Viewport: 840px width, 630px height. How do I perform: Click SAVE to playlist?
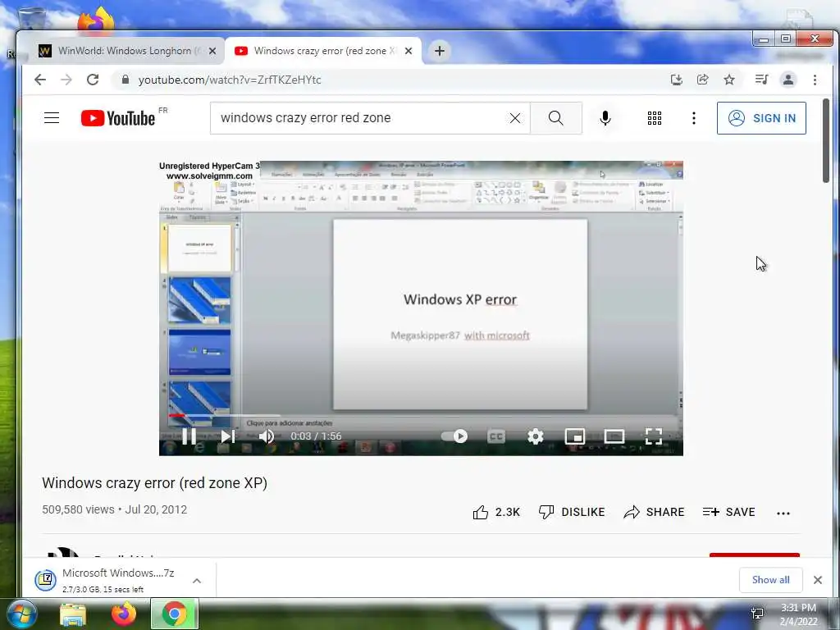click(728, 512)
